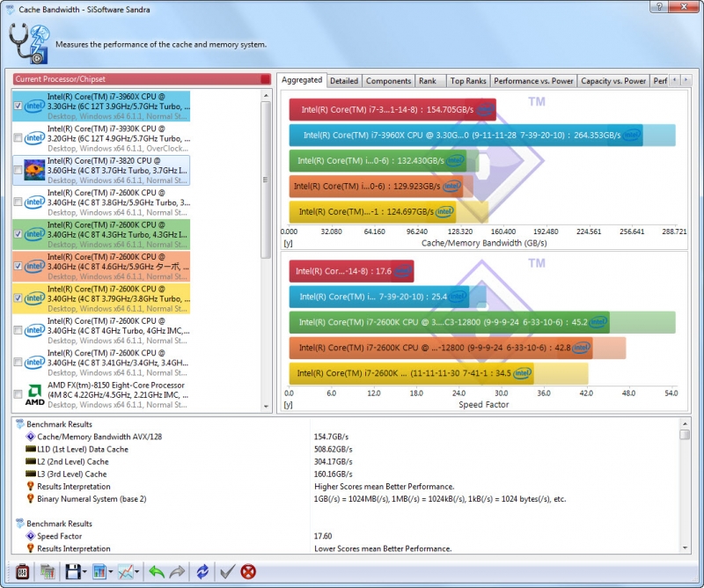The height and width of the screenshot is (588, 704).
Task: Click the [y] label under the bandwidth chart
Action: (289, 244)
